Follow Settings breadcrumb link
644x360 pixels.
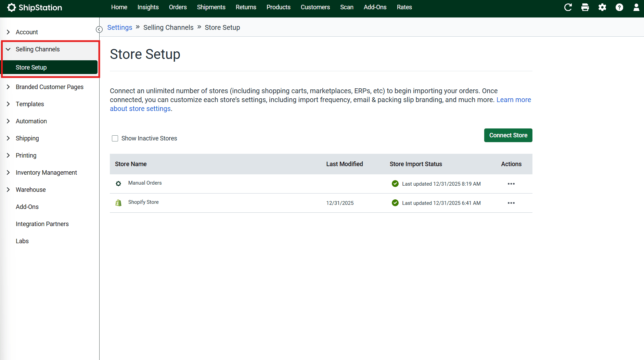point(120,27)
